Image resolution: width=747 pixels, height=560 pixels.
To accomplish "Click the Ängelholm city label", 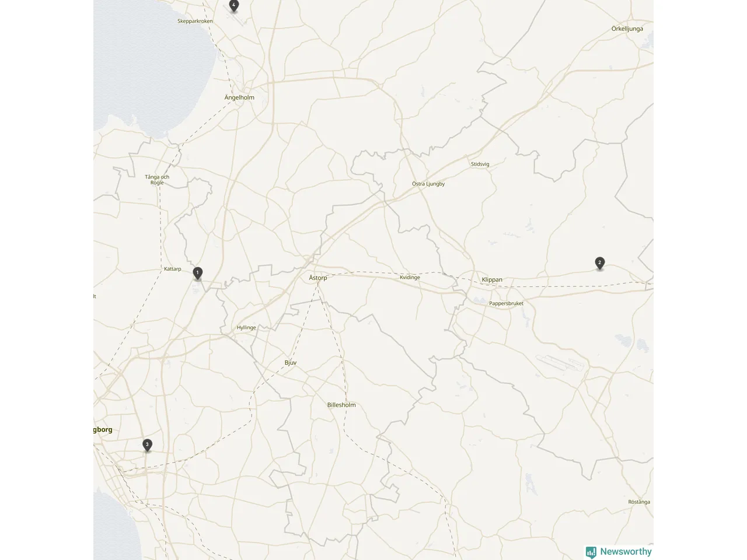I will tap(239, 97).
